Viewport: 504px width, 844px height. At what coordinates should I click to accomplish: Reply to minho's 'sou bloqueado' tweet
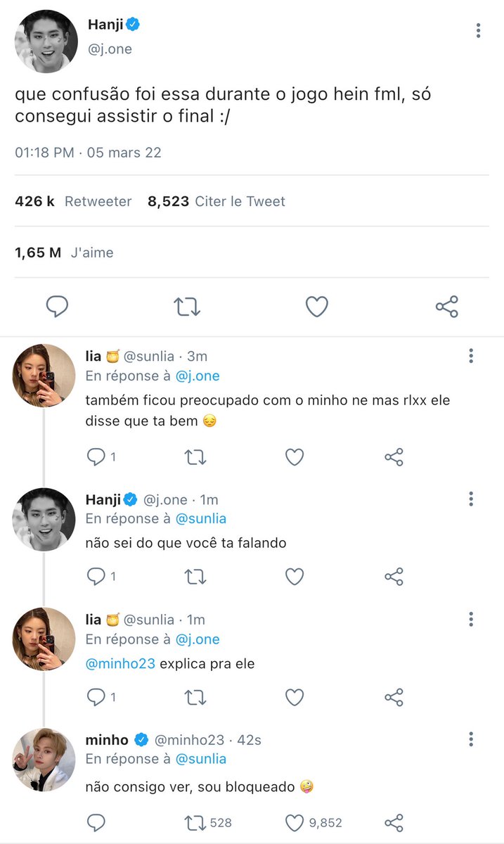(96, 822)
